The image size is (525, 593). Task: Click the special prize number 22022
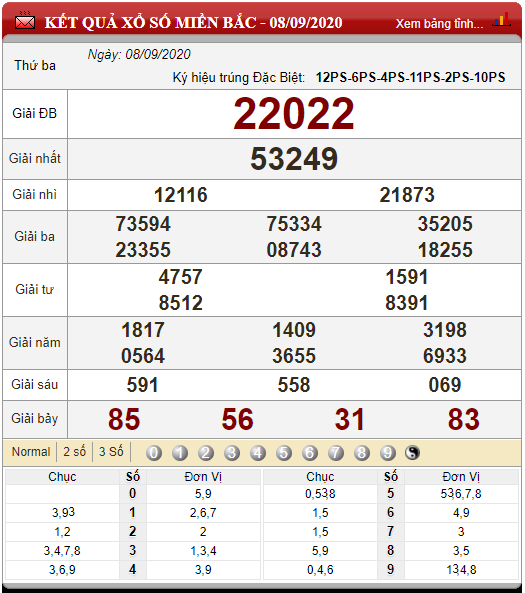pos(294,113)
